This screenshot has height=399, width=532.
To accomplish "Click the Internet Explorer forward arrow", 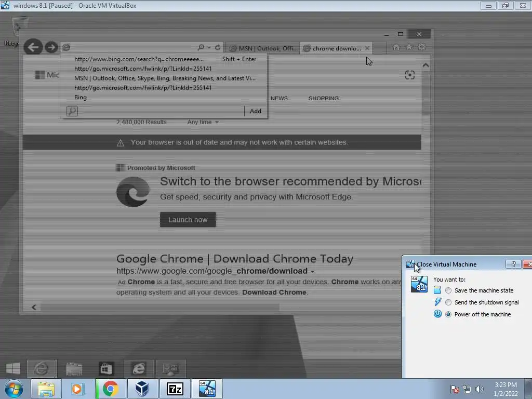I will [x=51, y=47].
